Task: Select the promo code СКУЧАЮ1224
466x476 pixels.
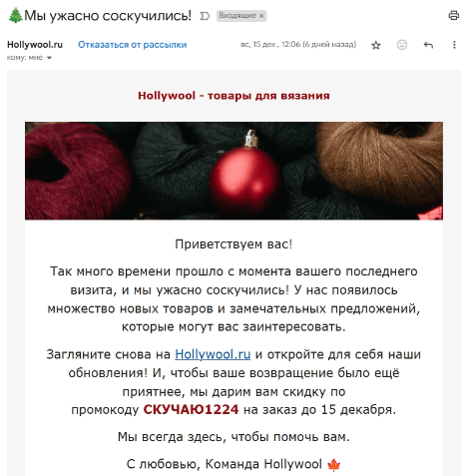Action: pyautogui.click(x=191, y=409)
